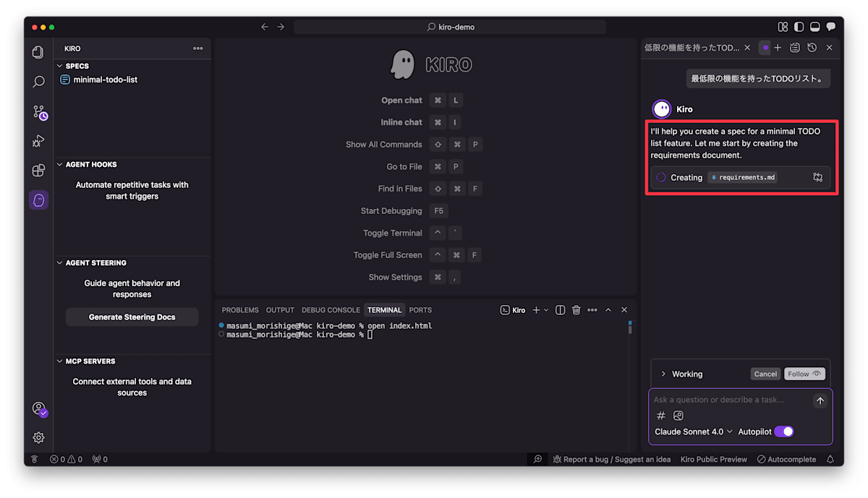Open the Run and Debug view

38,141
